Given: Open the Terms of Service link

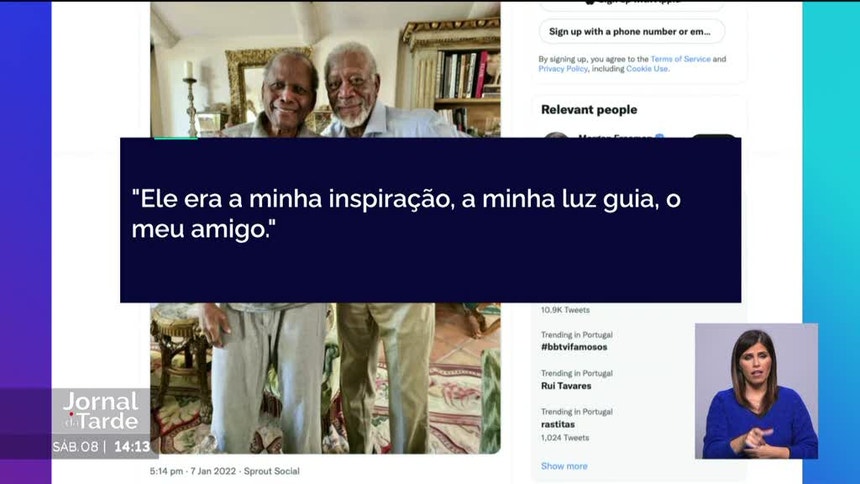Looking at the screenshot, I should tap(680, 59).
